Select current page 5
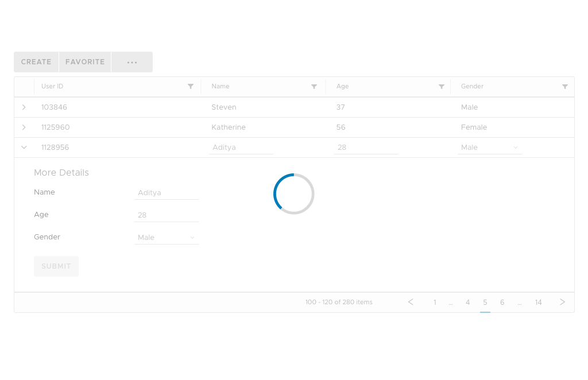This screenshot has width=588, height=380. tap(485, 302)
